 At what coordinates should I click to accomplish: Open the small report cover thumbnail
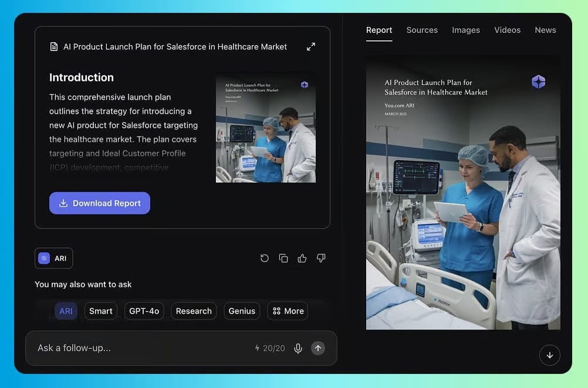pos(266,127)
